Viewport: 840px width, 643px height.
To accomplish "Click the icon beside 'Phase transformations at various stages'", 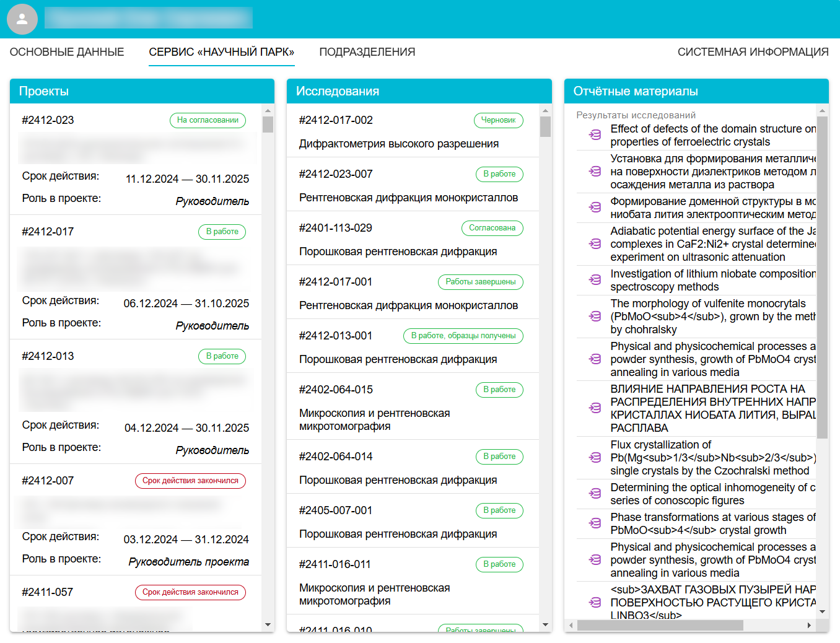I will 595,523.
